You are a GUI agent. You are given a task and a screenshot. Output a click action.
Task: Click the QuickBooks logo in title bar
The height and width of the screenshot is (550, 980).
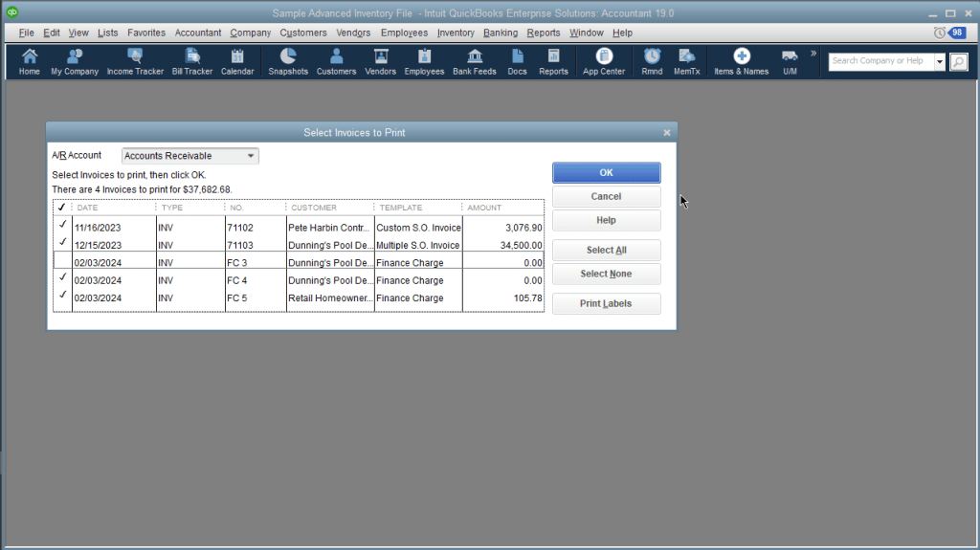click(x=11, y=11)
